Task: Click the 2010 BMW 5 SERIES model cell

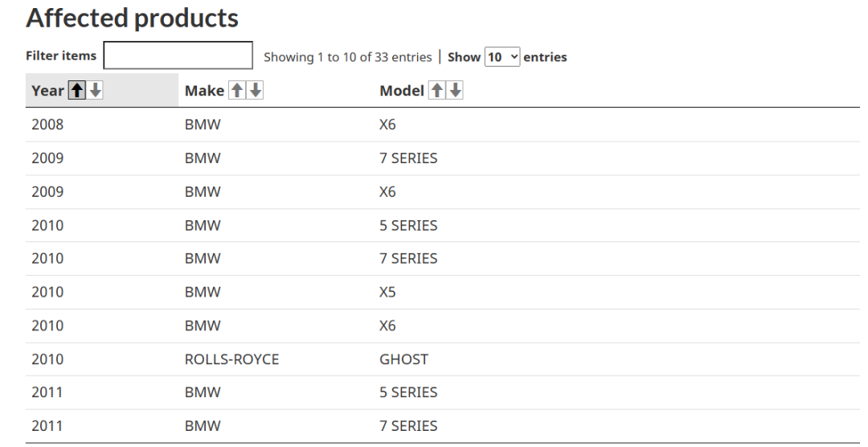Action: [x=408, y=225]
